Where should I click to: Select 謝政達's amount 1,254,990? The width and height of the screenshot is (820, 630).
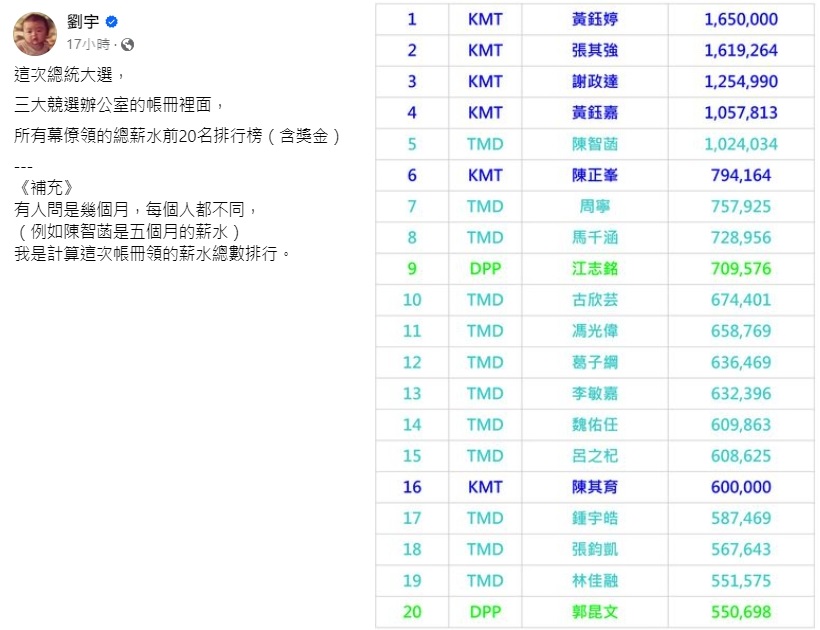(741, 81)
